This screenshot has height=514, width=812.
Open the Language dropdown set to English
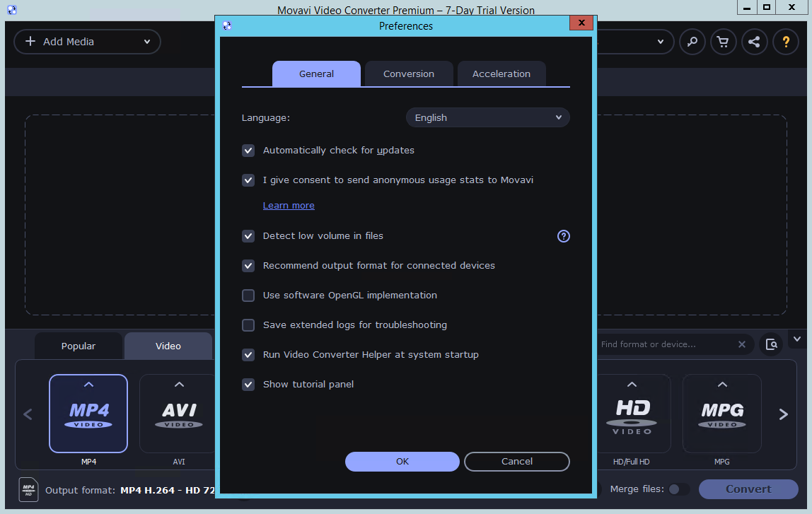tap(487, 117)
